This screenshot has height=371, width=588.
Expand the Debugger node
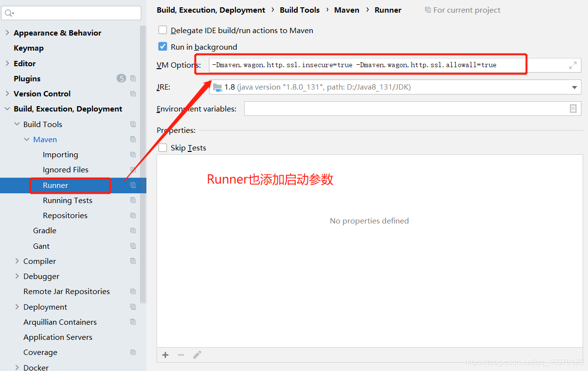[x=17, y=276]
